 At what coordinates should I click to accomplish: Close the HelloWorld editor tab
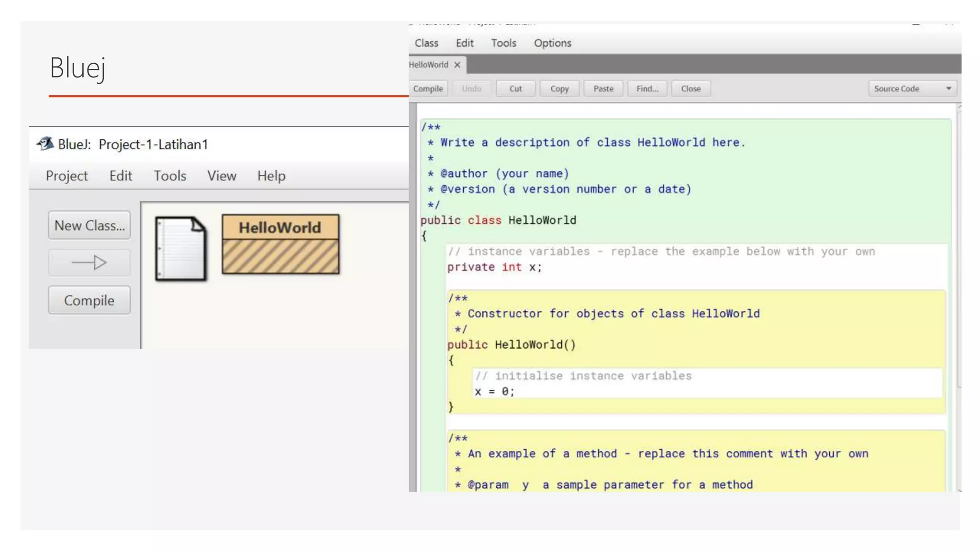(457, 65)
